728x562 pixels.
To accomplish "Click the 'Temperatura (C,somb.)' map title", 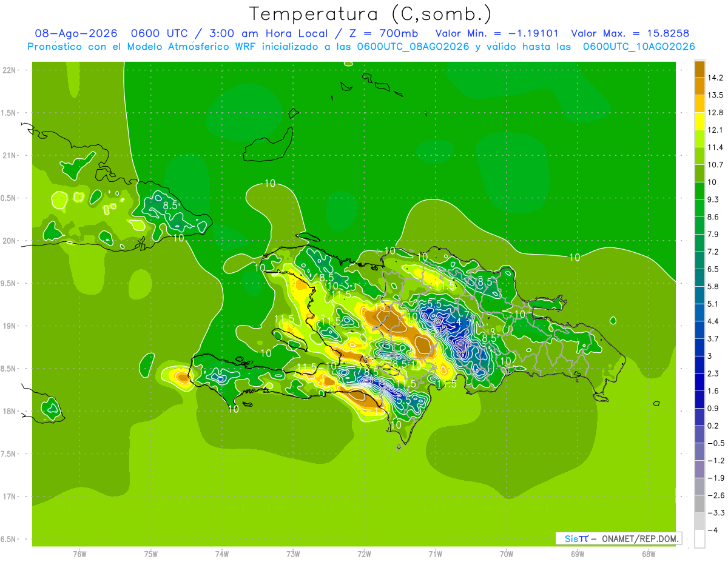I will pos(370,13).
